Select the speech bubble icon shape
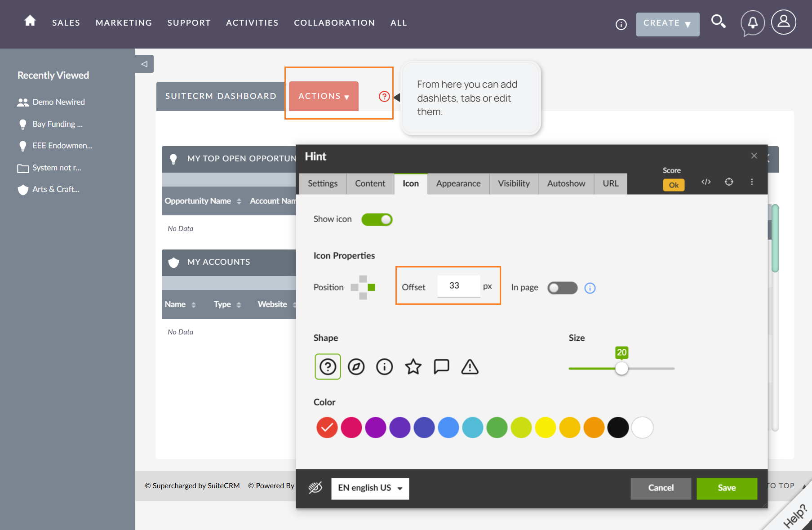 pos(441,367)
